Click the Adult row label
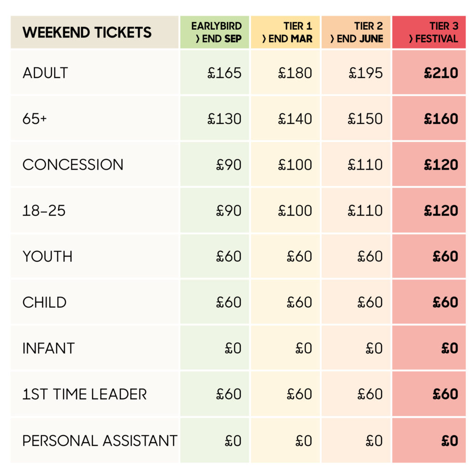 pyautogui.click(x=45, y=73)
